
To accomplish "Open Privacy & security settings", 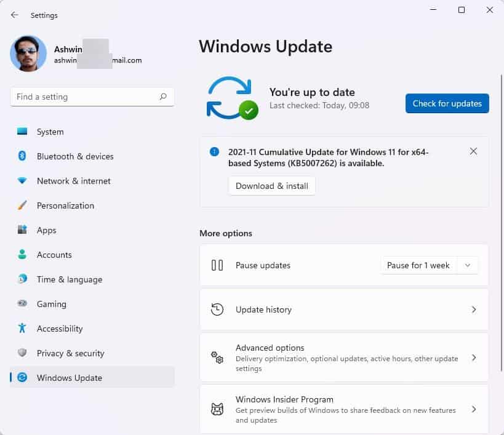I will (x=92, y=353).
